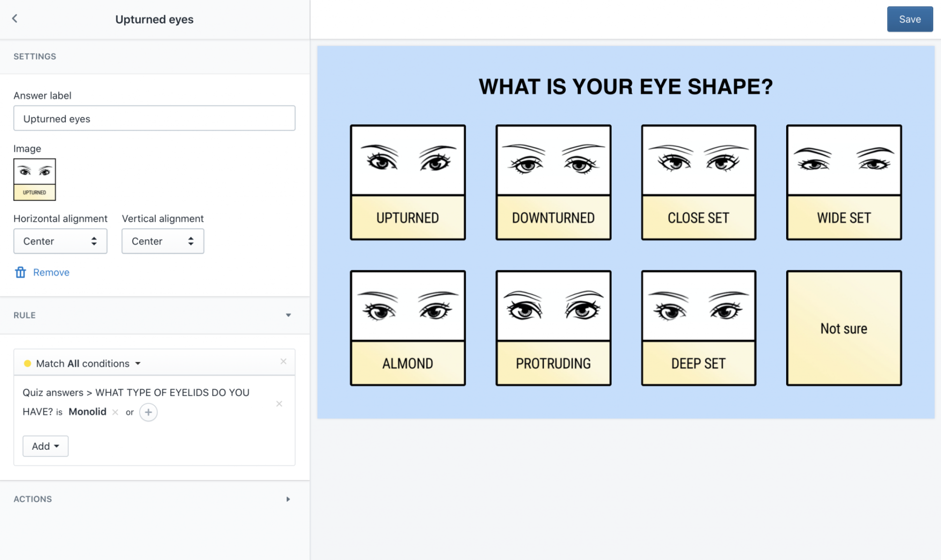This screenshot has height=560, width=941.
Task: Expand the Actions section
Action: pyautogui.click(x=288, y=499)
